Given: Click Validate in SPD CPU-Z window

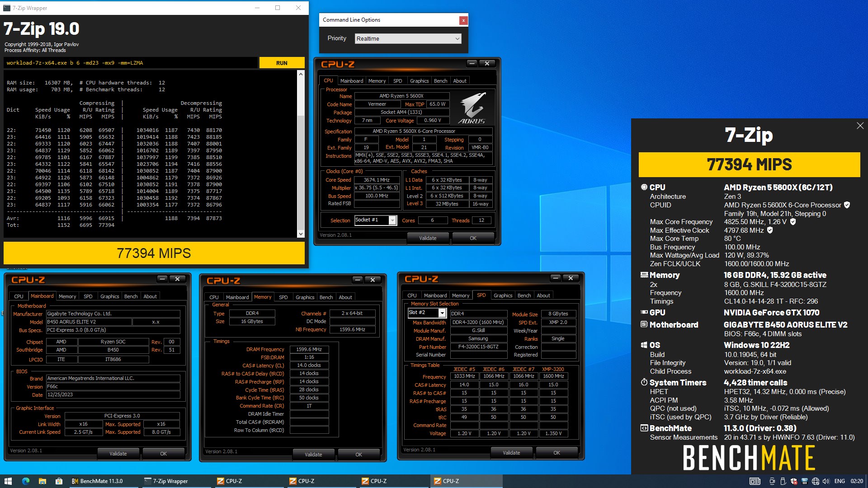Looking at the screenshot, I should click(511, 453).
